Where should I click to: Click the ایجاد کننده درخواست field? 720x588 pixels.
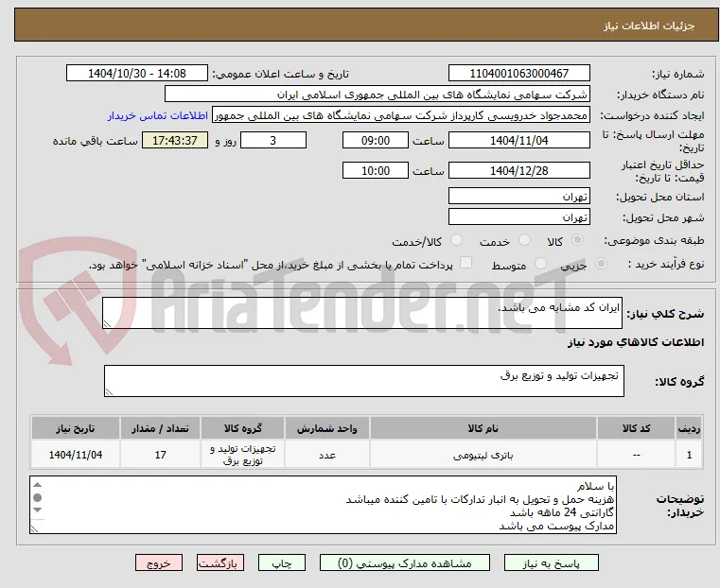[401, 115]
